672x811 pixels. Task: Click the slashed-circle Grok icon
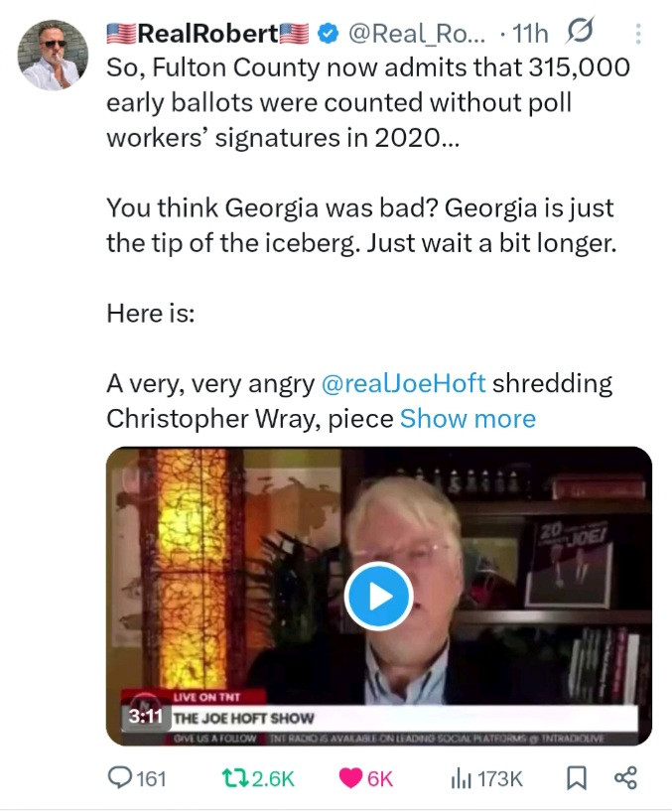point(577,34)
